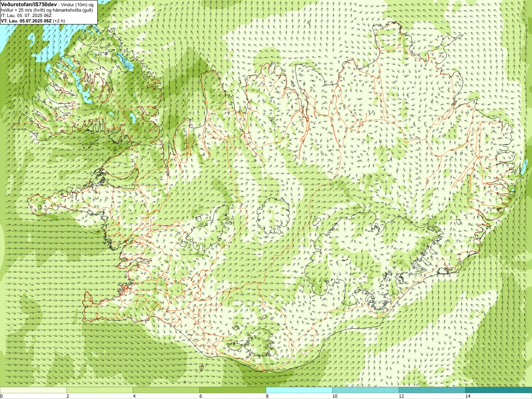Click the small island off the south coast
This screenshot has height=399, width=532.
202,367
